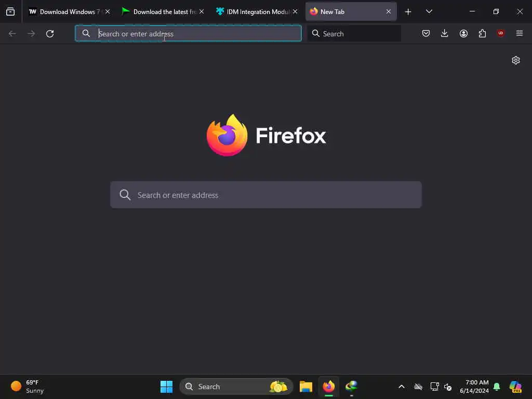
Task: Open the Downloads panel
Action: point(445,33)
